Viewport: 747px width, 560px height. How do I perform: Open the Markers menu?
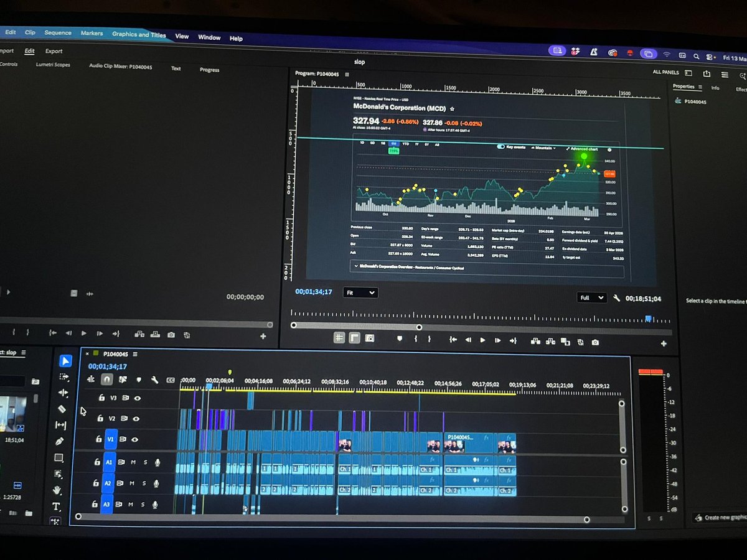92,32
